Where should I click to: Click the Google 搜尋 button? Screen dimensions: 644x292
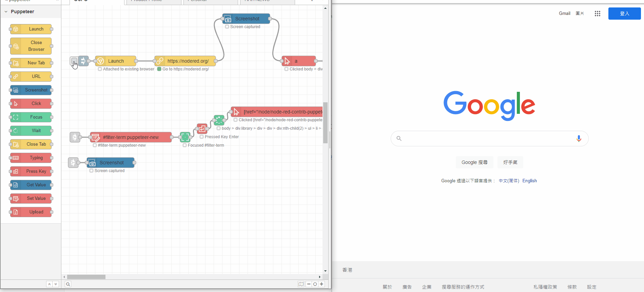coord(474,162)
